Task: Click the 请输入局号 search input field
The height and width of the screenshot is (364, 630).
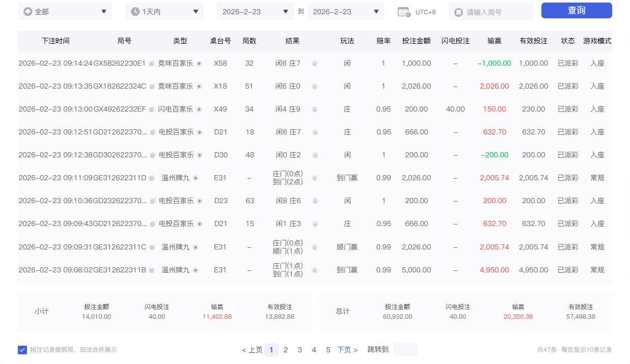Action: coord(491,11)
